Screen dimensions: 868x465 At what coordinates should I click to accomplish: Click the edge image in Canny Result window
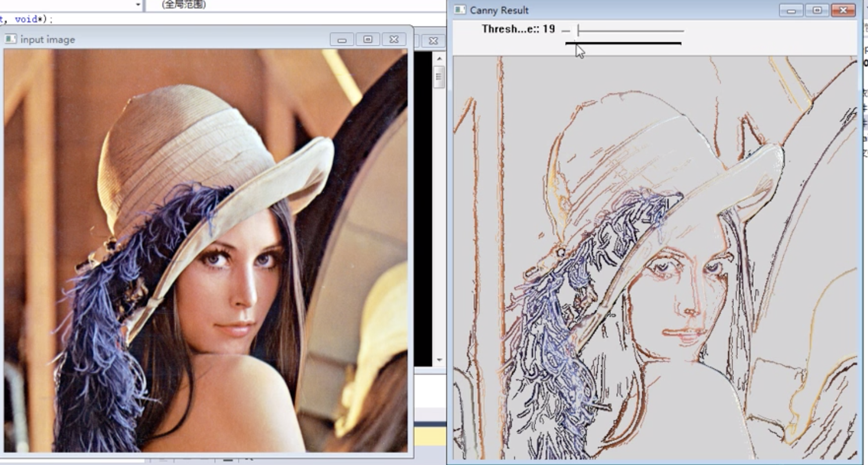654,257
